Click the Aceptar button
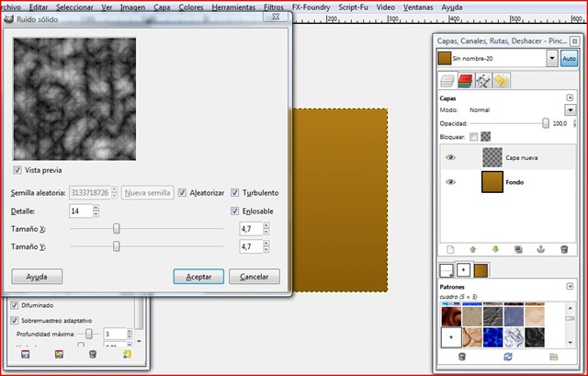588x376 pixels. pos(198,276)
